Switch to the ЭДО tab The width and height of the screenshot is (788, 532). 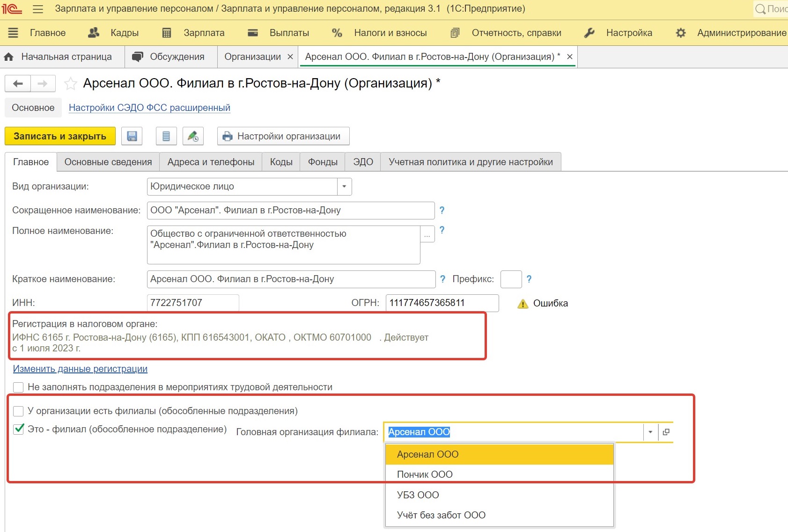pyautogui.click(x=363, y=162)
